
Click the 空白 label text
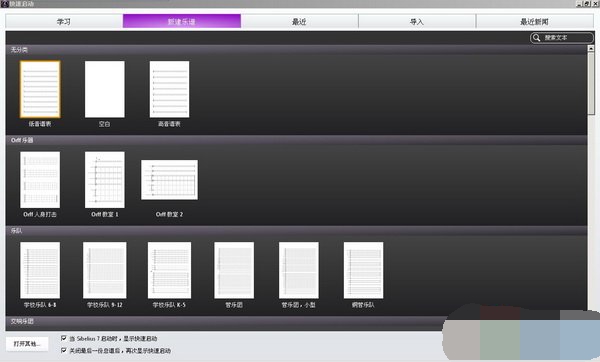pyautogui.click(x=104, y=124)
